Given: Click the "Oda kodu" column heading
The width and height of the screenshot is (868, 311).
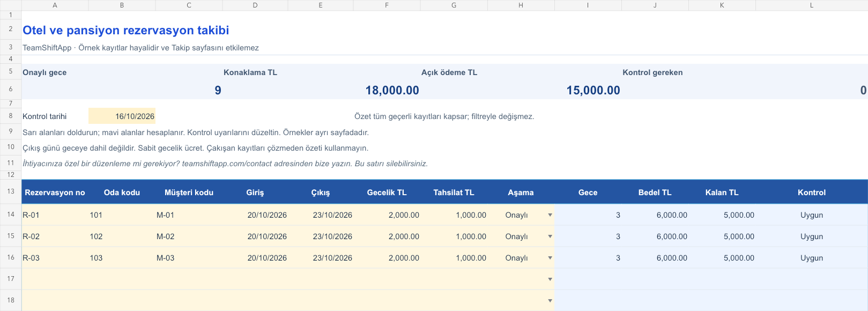Looking at the screenshot, I should pos(122,192).
